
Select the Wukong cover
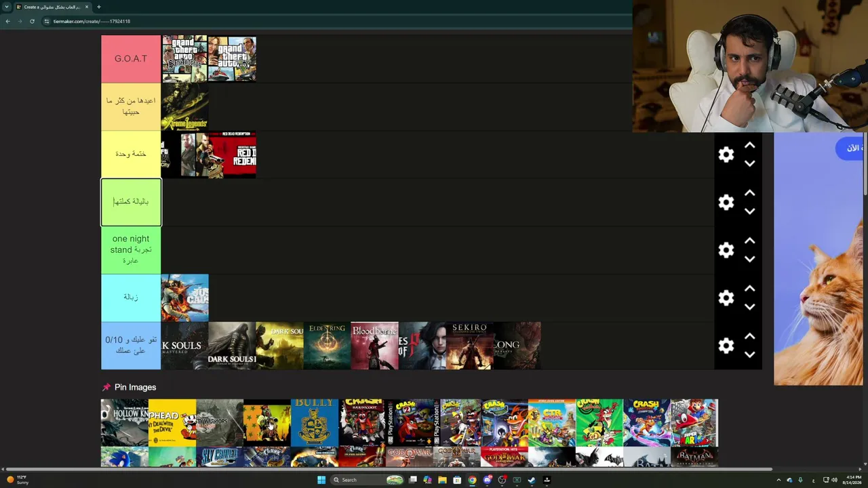(517, 346)
